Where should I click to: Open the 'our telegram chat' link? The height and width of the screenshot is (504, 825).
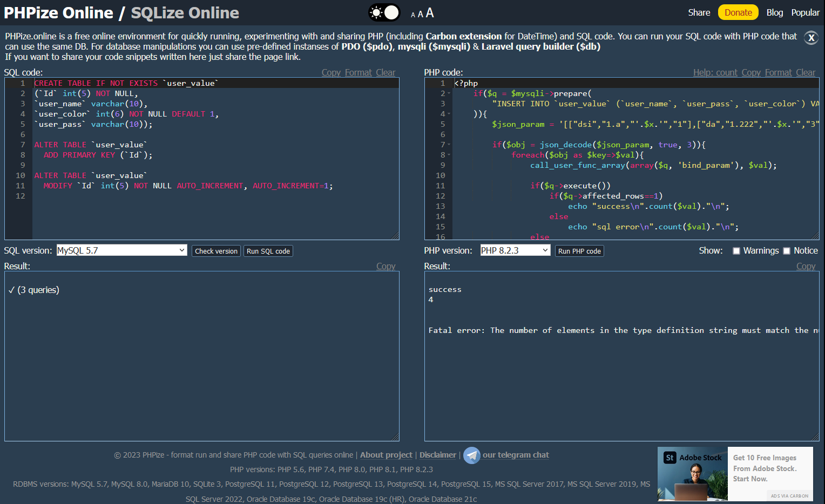tap(516, 455)
